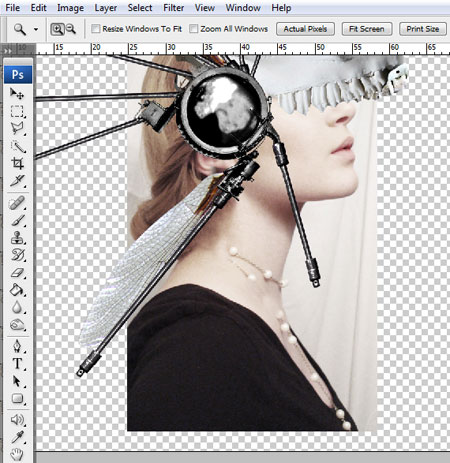Select the Polygonal Lasso tool
The height and width of the screenshot is (463, 450).
pos(17,128)
